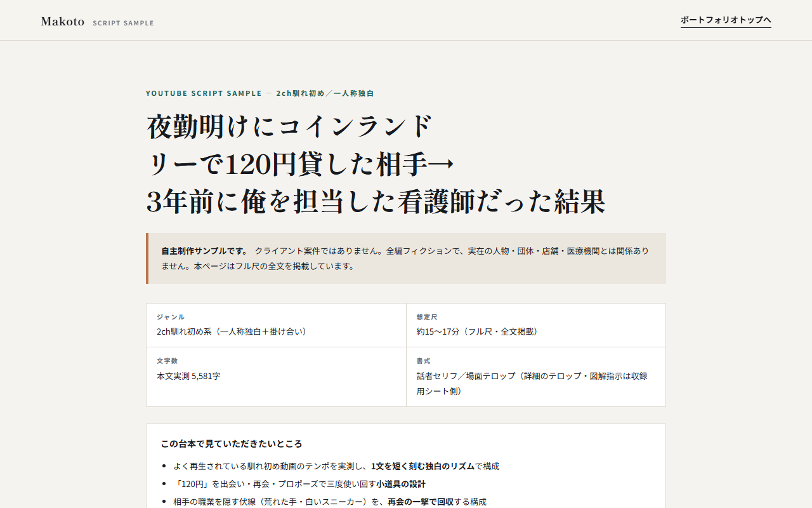Click the 書式 label
This screenshot has width=812, height=508.
point(424,361)
